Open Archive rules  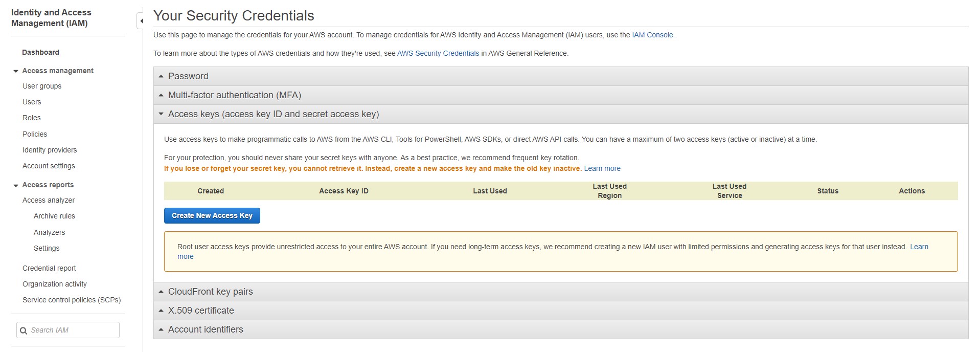pyautogui.click(x=54, y=216)
